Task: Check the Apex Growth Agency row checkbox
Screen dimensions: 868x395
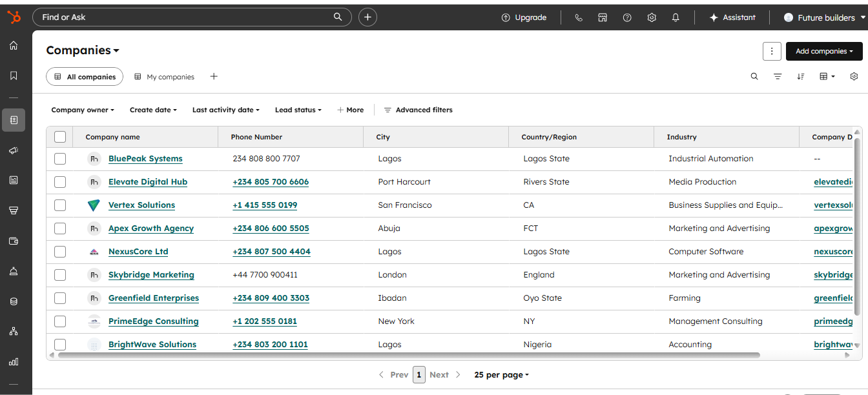Action: point(60,228)
